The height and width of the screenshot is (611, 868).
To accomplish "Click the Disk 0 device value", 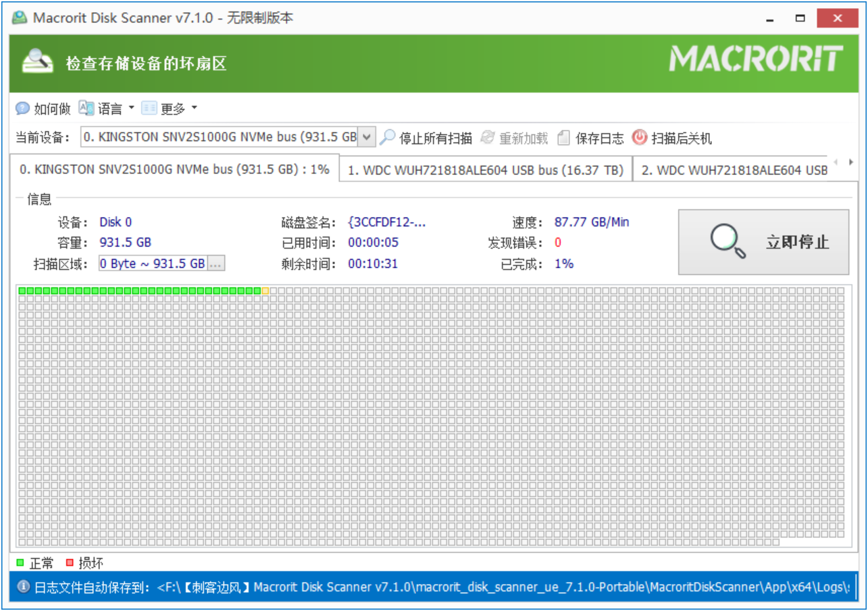I will [116, 222].
